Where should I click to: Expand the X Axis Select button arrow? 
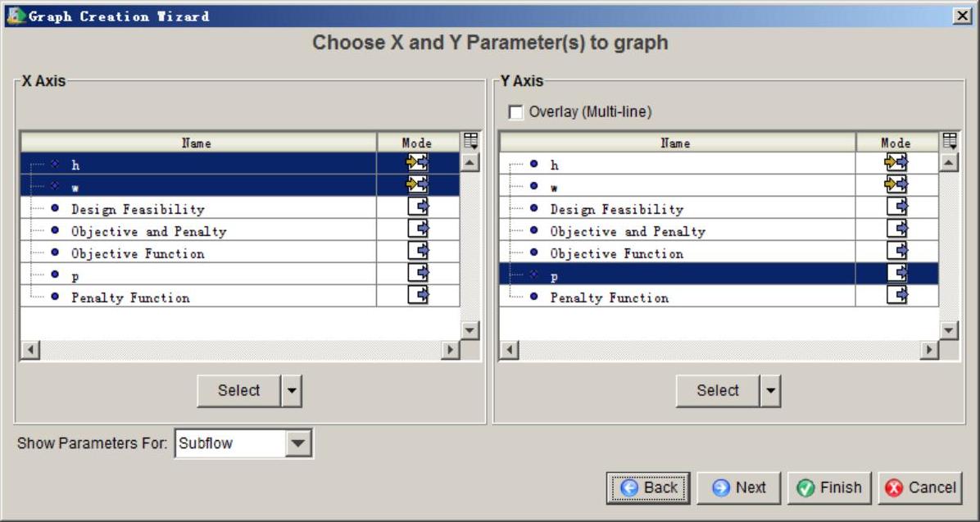[292, 391]
